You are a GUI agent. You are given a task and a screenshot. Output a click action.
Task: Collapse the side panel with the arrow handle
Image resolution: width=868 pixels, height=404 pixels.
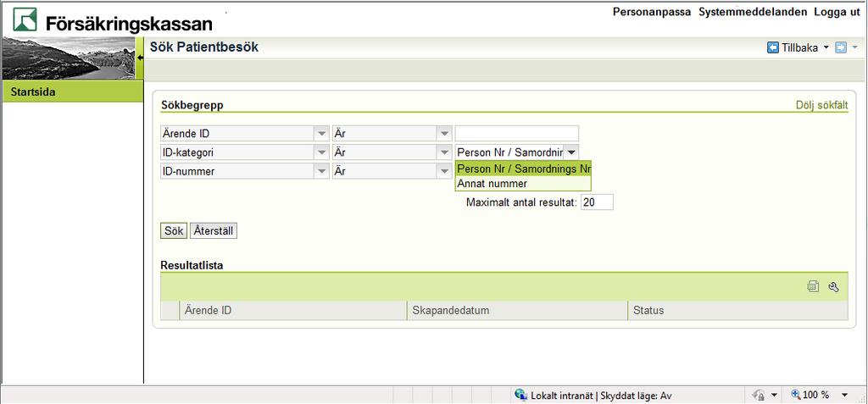(x=140, y=58)
